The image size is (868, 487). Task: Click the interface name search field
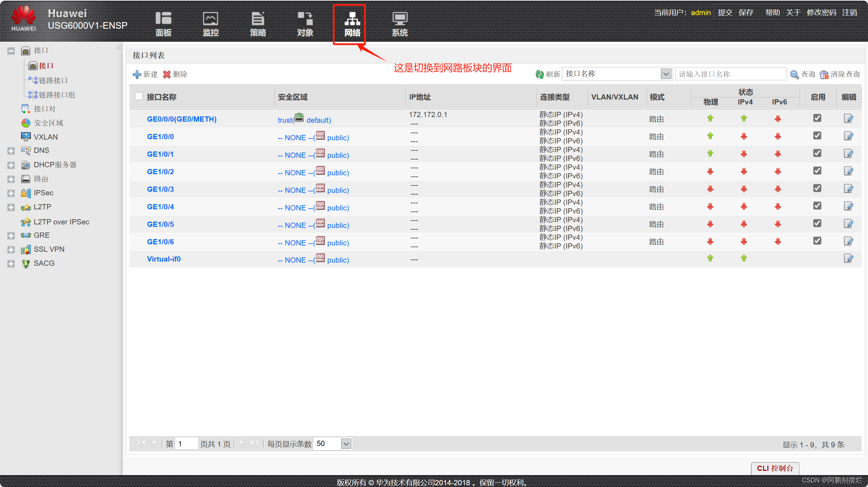(x=731, y=74)
